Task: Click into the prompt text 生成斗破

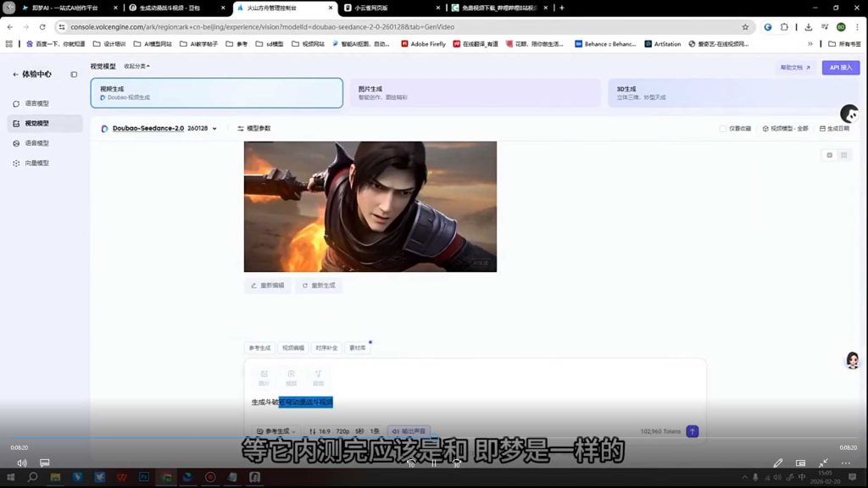Action: coord(264,402)
